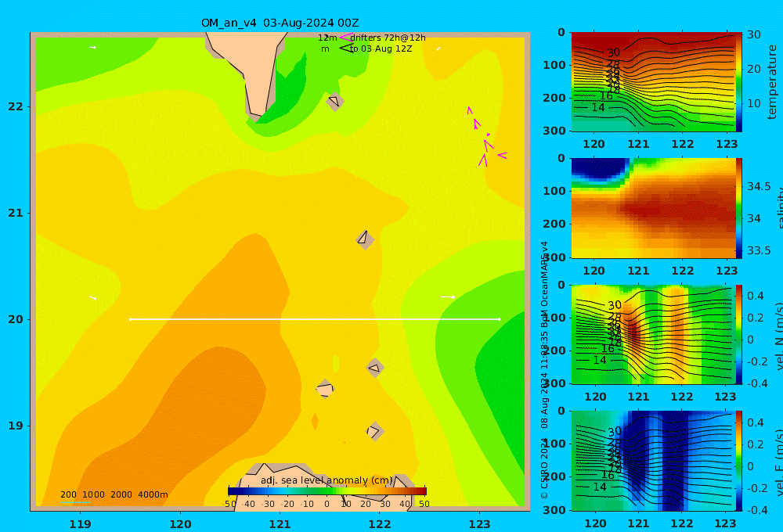This screenshot has width=783, height=532.
Task: Click longitude label 121 below the map
Action: (280, 524)
